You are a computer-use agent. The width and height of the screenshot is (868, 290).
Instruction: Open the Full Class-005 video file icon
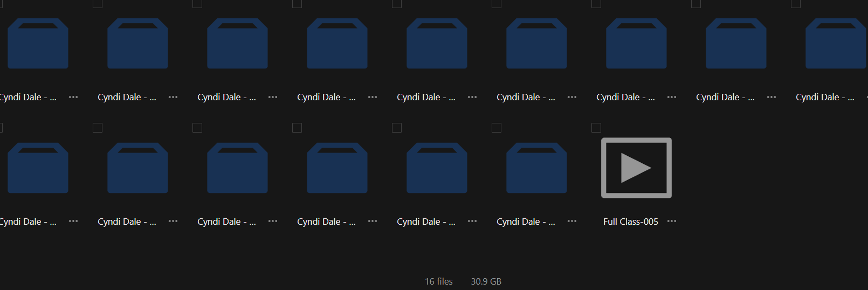(636, 168)
